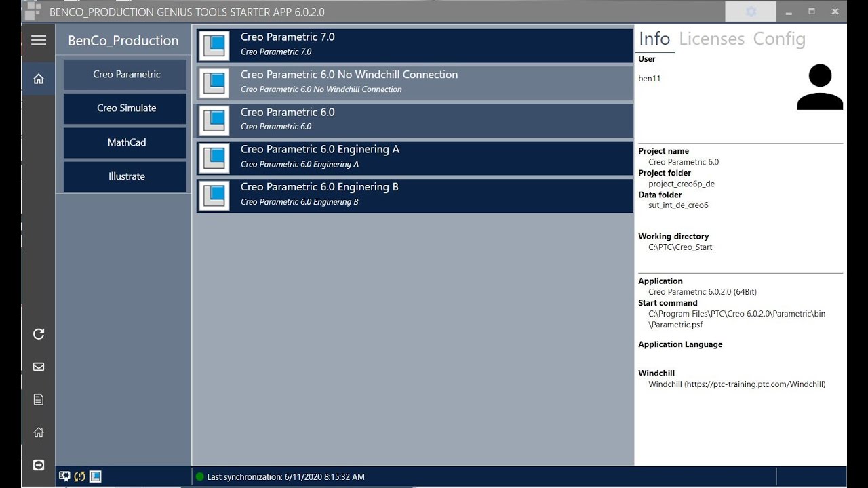Click the refresh icon in the sidebar
This screenshot has width=868, height=488.
39,333
